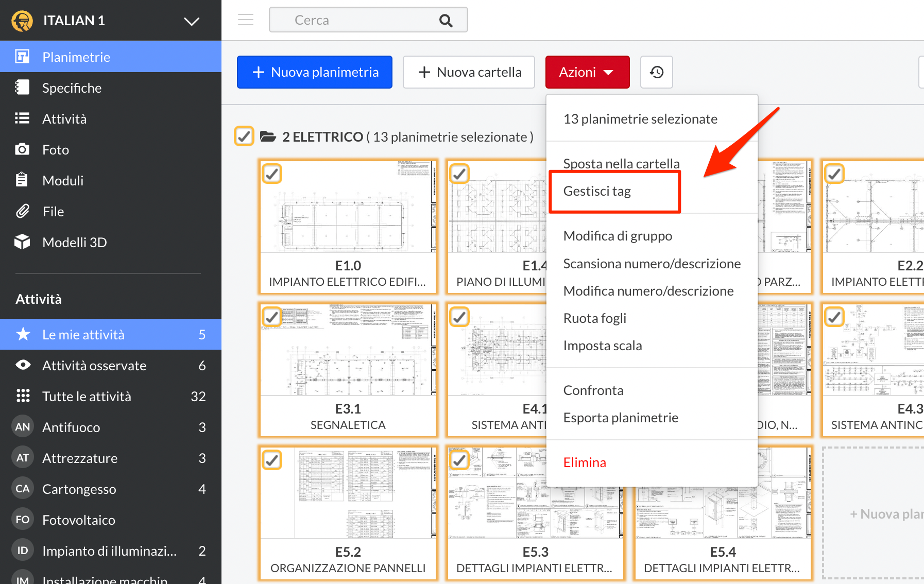The image size is (924, 584).
Task: Open the E3.1 SEGNALETICA thumbnail
Action: click(348, 355)
